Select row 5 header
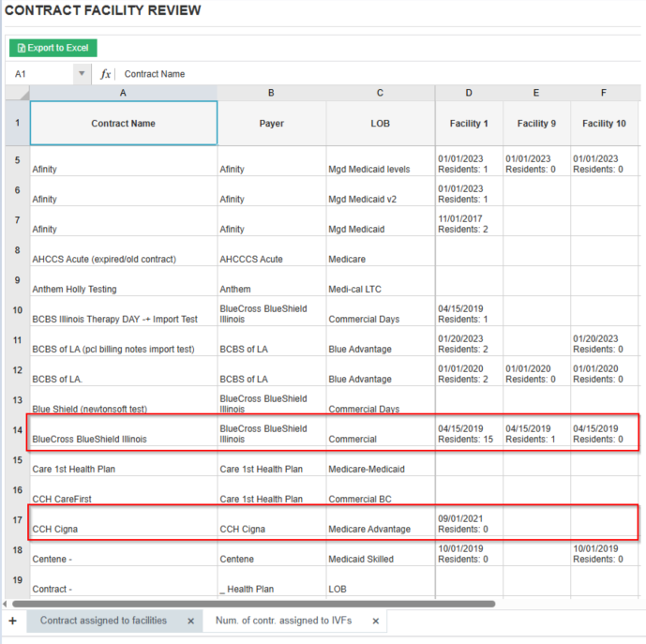Image resolution: width=646 pixels, height=644 pixels. [17, 160]
